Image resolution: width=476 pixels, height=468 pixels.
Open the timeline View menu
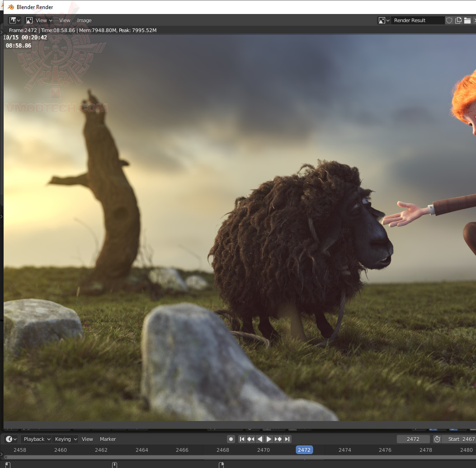(x=87, y=439)
